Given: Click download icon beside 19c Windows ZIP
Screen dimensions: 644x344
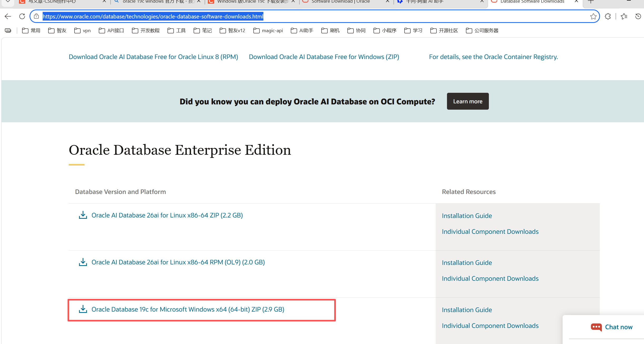Looking at the screenshot, I should pos(83,309).
